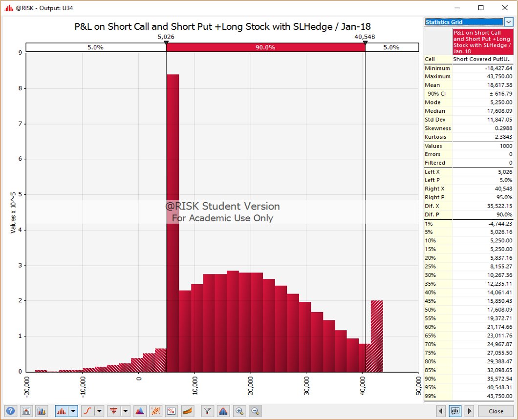Select the histogram distribution graph type
The height and width of the screenshot is (420, 518).
62,411
